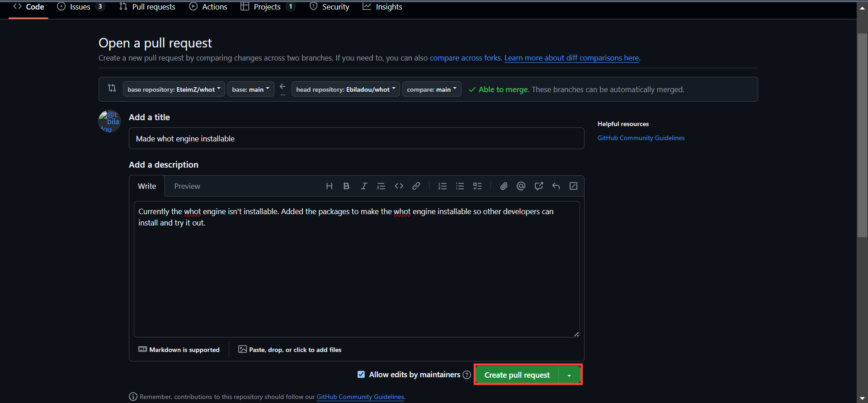Attach files with the paperclip icon
The image size is (868, 403).
tap(504, 186)
